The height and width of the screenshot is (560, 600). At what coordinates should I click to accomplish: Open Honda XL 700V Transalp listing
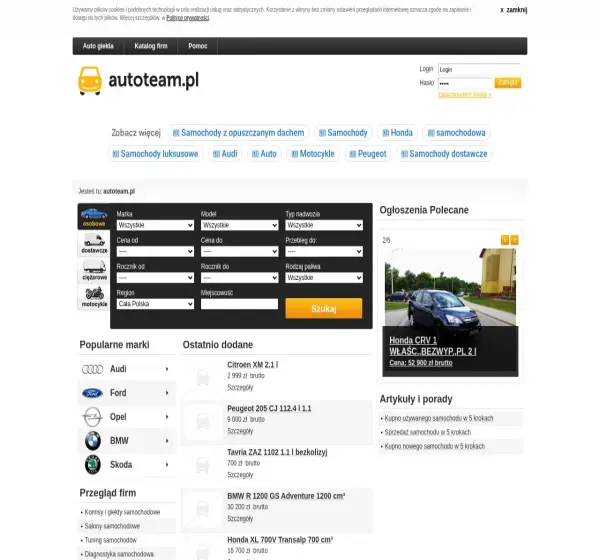click(280, 540)
